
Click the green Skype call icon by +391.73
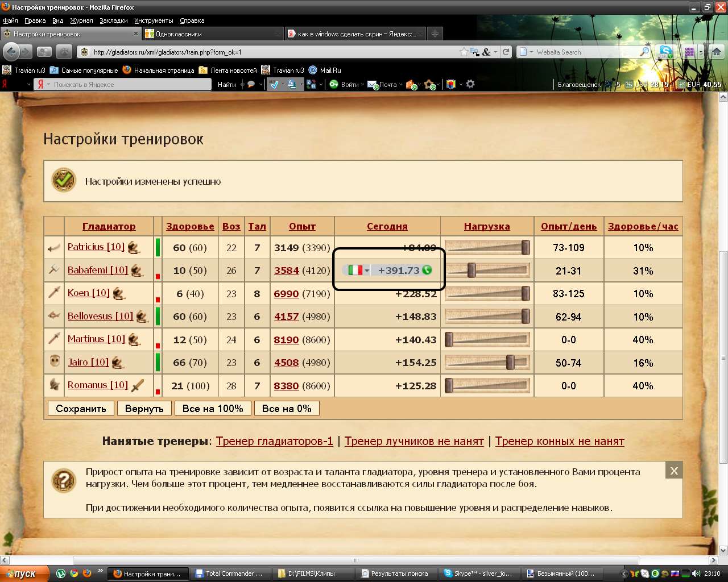[427, 270]
